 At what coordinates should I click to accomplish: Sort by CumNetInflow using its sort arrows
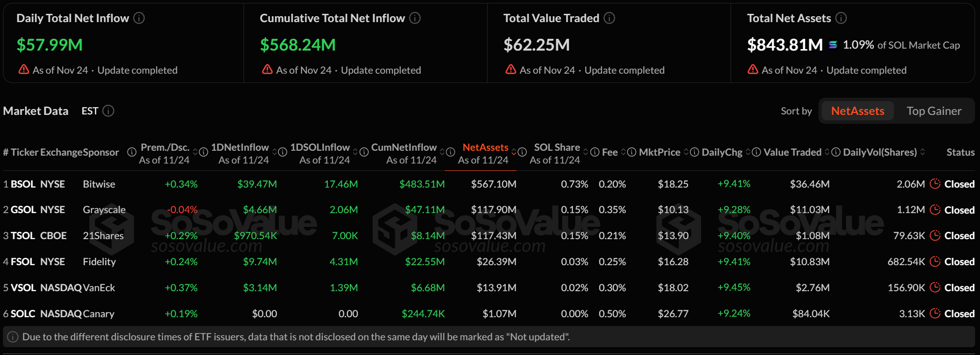coord(442,152)
